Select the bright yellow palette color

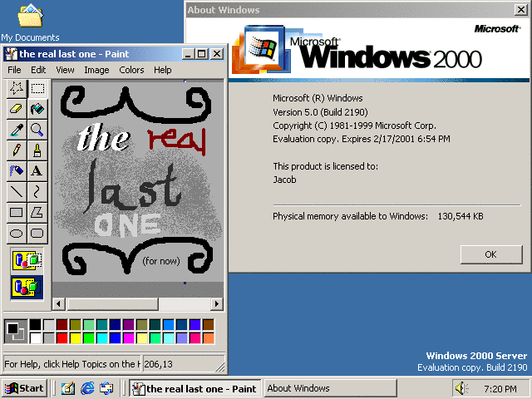pyautogui.click(x=76, y=338)
